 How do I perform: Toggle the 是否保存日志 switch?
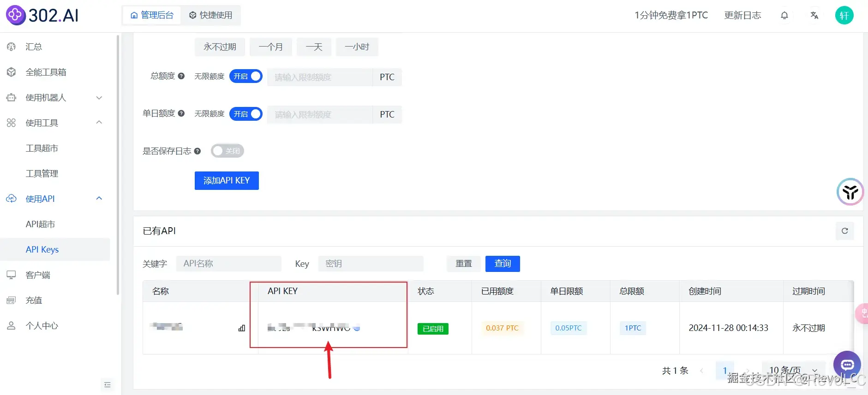point(227,151)
